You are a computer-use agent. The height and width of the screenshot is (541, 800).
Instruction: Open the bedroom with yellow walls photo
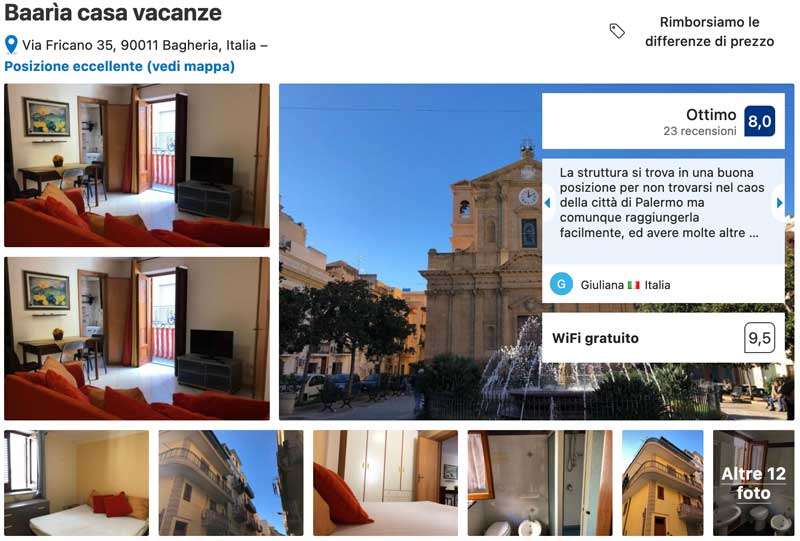coord(77,483)
